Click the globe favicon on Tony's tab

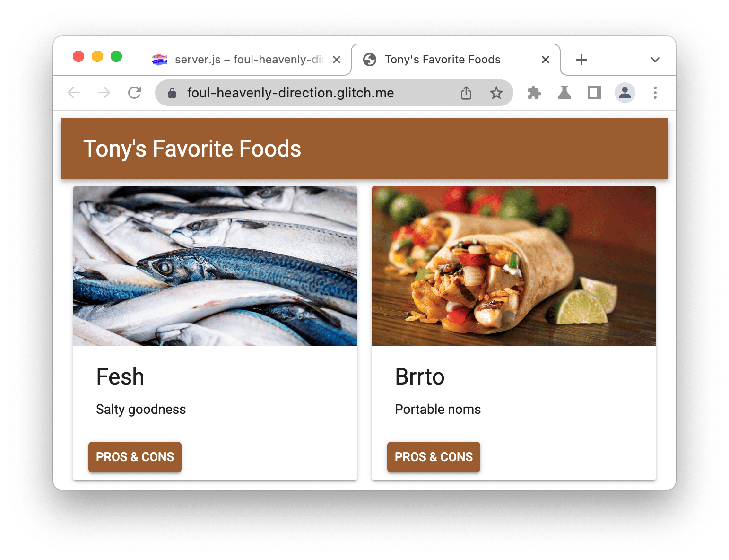[370, 59]
